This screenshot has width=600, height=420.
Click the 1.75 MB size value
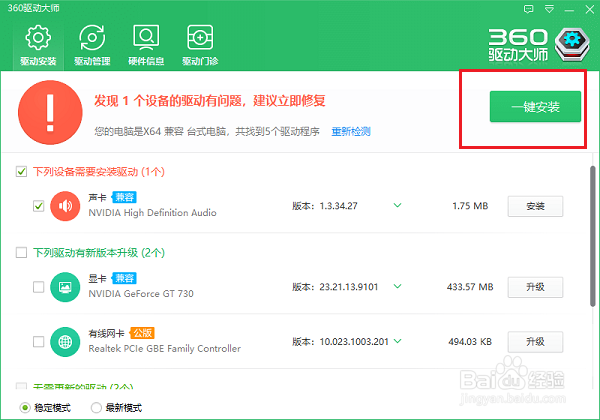coord(470,206)
